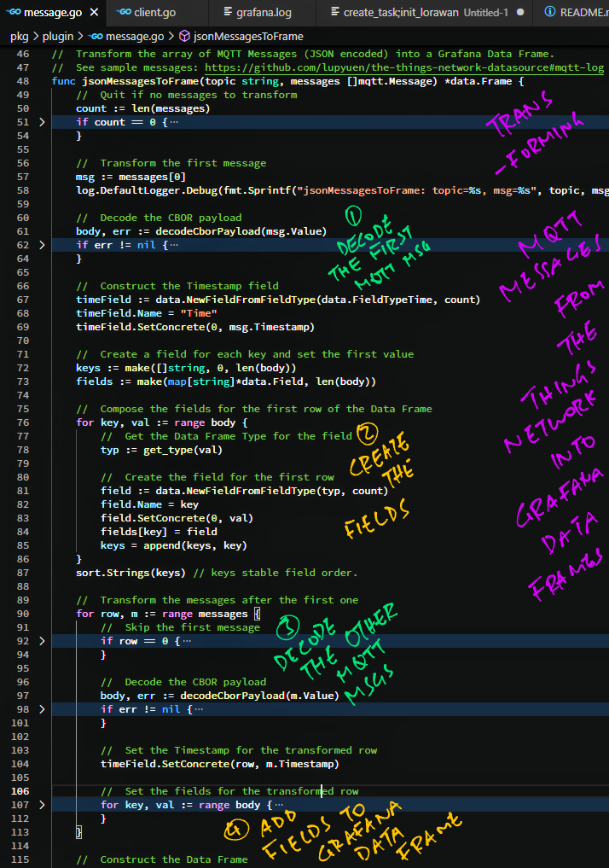Screen dimensions: 609x868
Task: Click the text file icon on grafana.log tab
Action: 229,13
